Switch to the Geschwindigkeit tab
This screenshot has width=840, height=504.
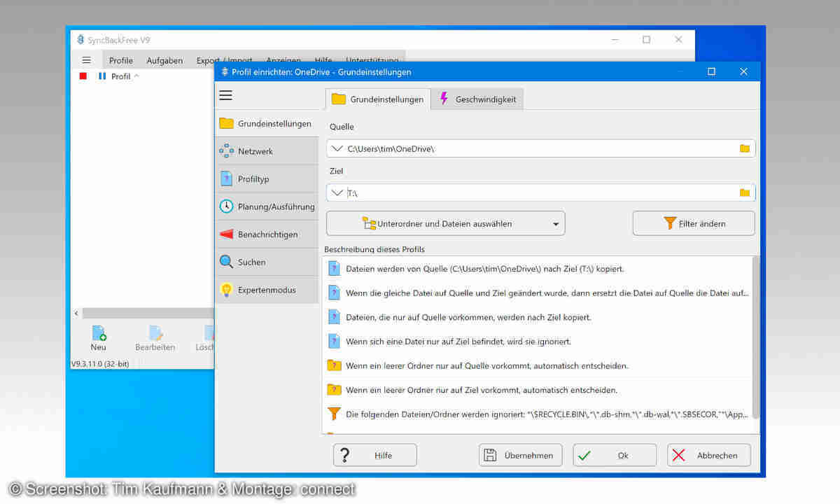click(x=477, y=99)
